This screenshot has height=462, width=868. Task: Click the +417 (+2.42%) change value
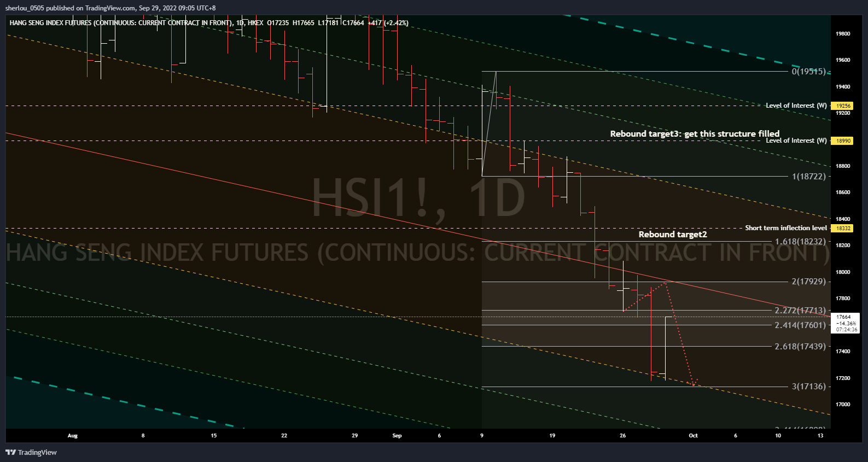tap(388, 23)
